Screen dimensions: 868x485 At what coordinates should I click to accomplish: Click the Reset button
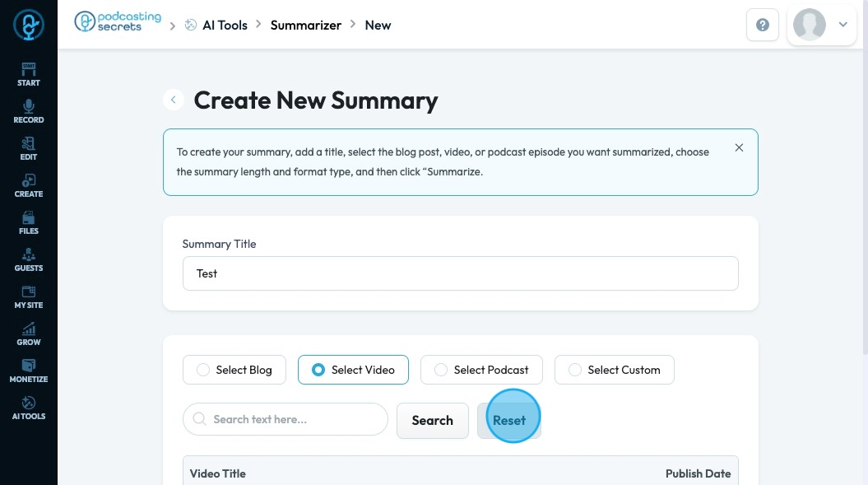coord(508,420)
